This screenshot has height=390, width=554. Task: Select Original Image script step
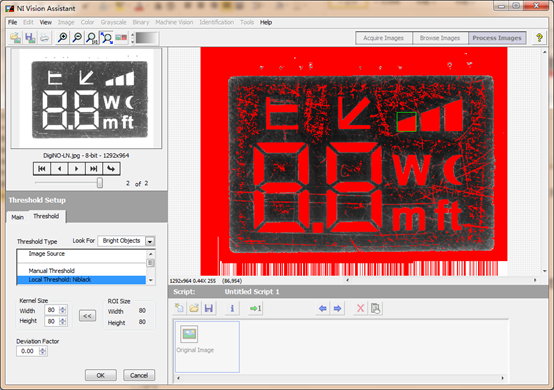tap(207, 347)
